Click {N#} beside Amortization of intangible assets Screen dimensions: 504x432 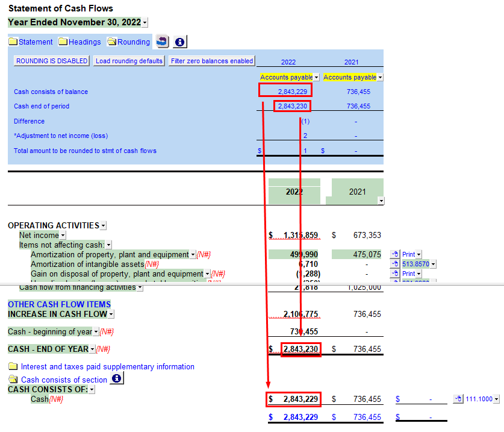tap(152, 264)
